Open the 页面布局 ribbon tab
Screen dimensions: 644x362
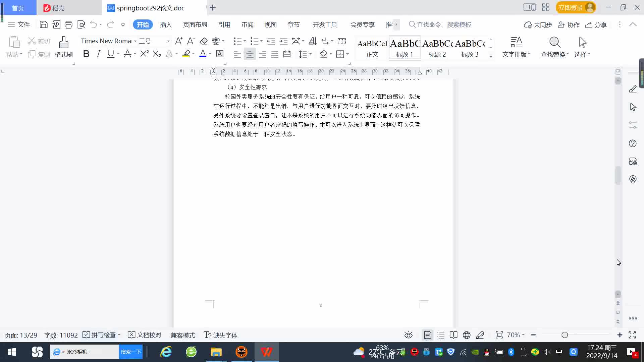click(x=195, y=24)
